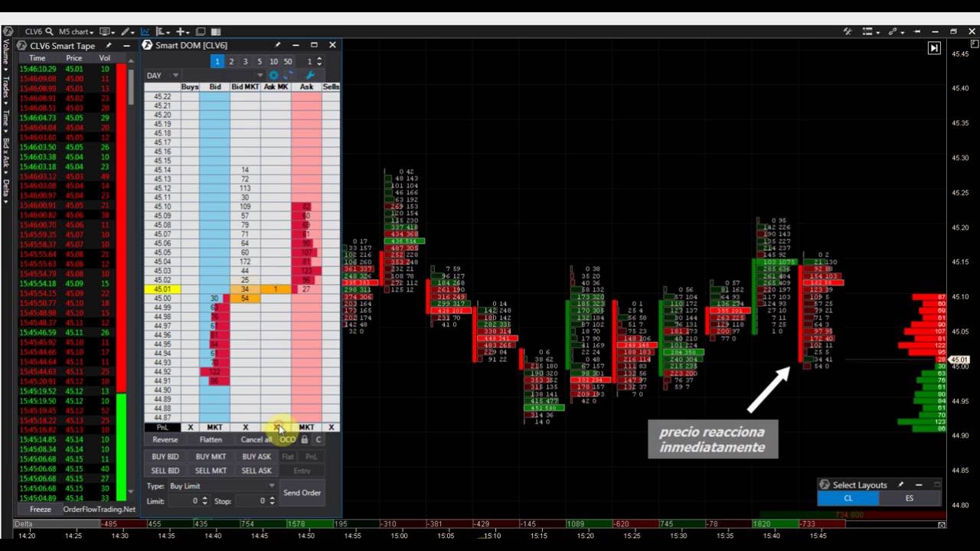Click the Freeze button in Smart Tape
This screenshot has height=551, width=980.
(x=41, y=509)
